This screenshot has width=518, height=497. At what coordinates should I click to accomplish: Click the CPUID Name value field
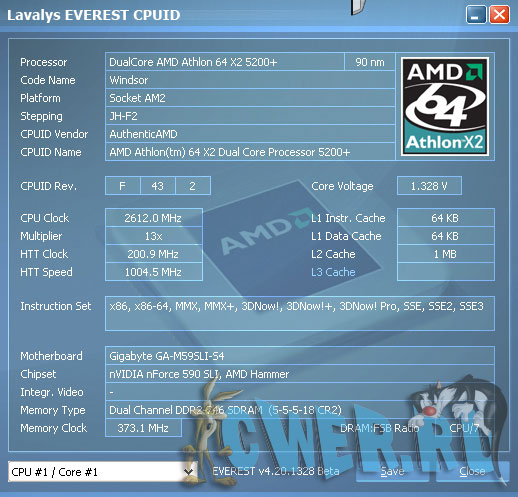coord(250,152)
